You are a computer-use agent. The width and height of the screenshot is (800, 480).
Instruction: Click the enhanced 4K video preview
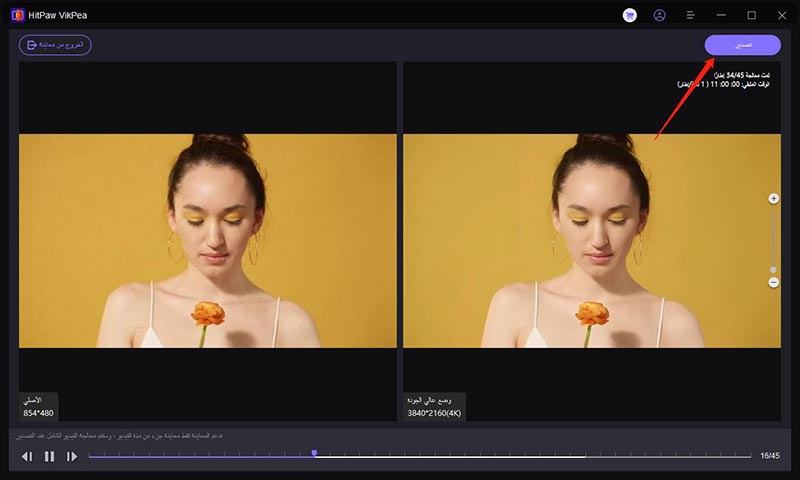tap(591, 240)
